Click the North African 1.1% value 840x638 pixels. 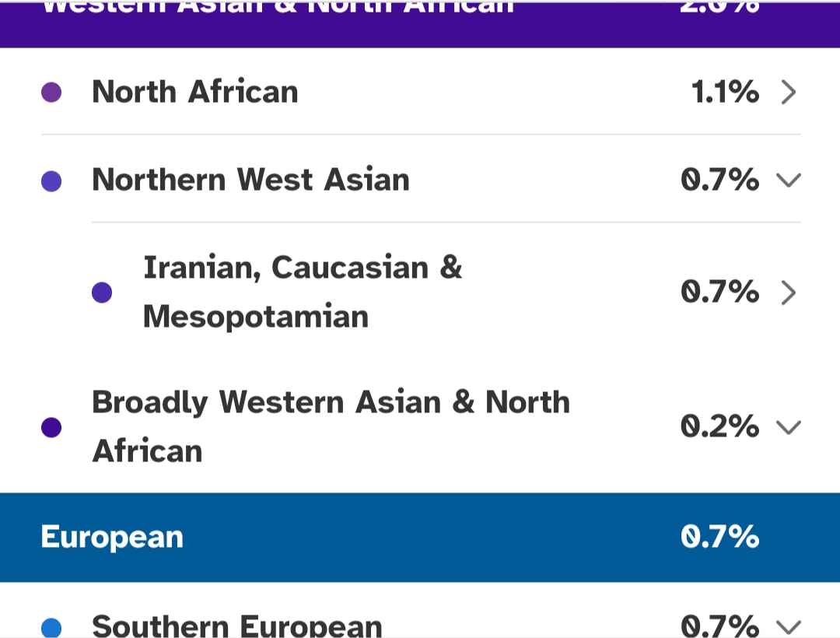pos(726,92)
